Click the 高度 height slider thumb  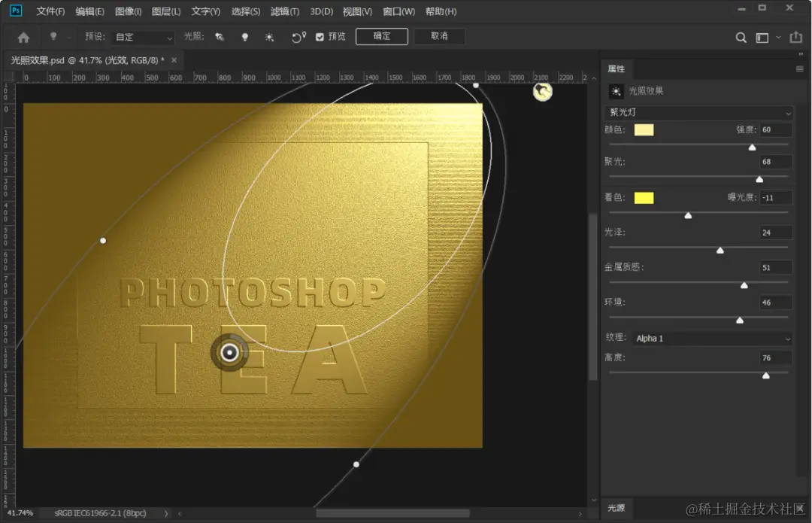(x=766, y=376)
